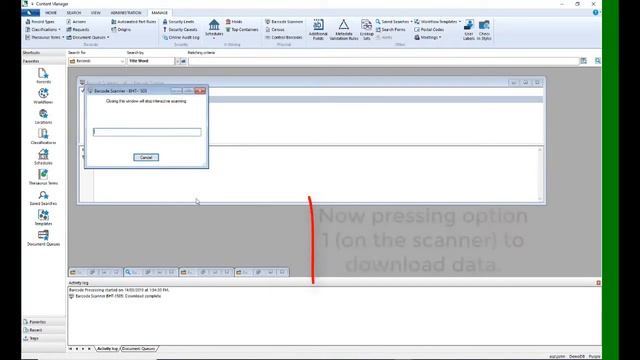Open the Records shortcut in sidebar

tap(43, 76)
